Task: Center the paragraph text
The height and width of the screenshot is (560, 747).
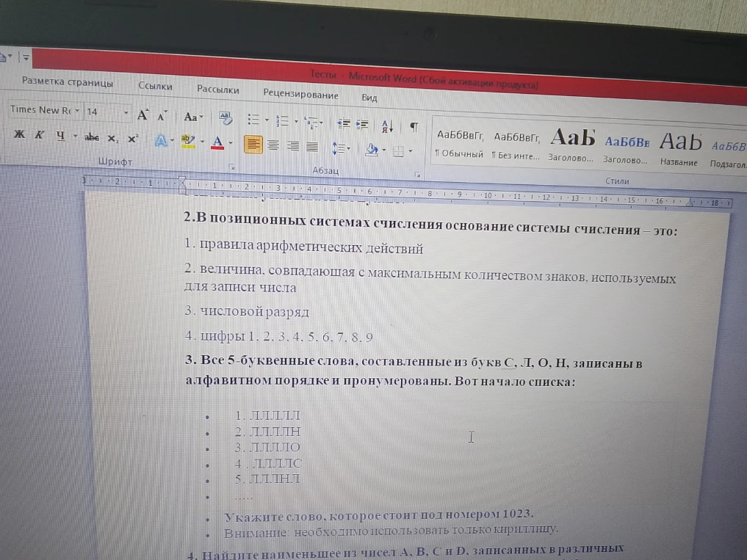Action: pyautogui.click(x=273, y=145)
